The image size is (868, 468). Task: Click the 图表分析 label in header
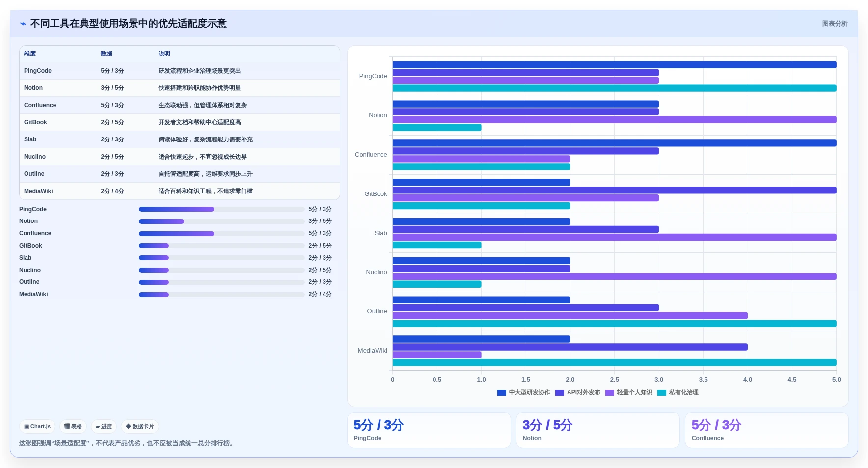click(835, 24)
